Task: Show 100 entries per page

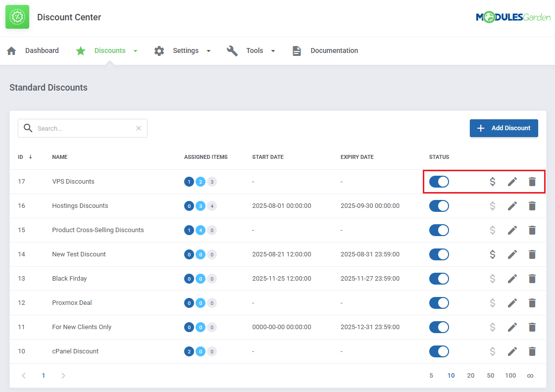Action: [x=510, y=375]
